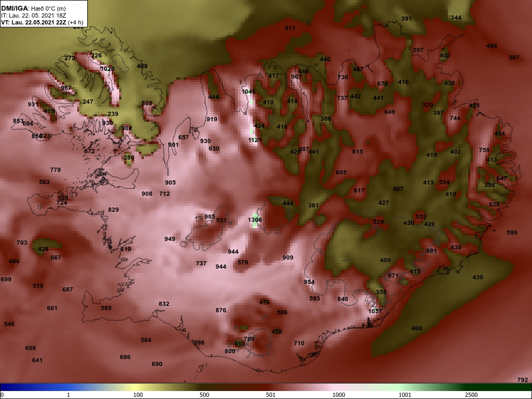Click the 599 value off the east coast
The height and width of the screenshot is (399, 532).
click(x=512, y=232)
